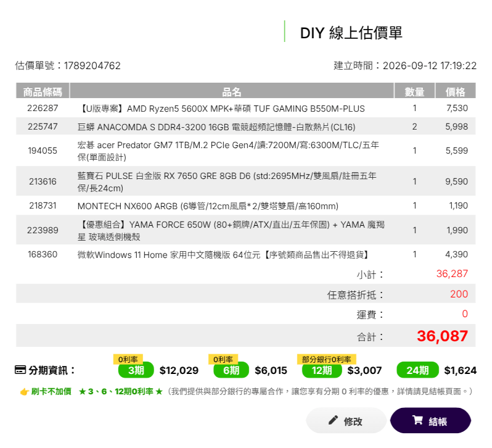This screenshot has width=492, height=448.
Task: Click the credit card icon beside 分期資訊
Action: coord(20,370)
